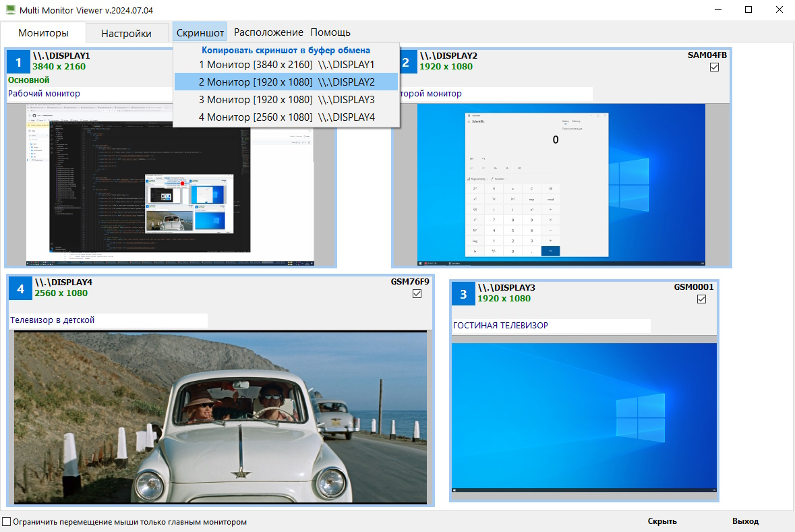Uncheck the GSM76F9 monitor checkbox
The width and height of the screenshot is (795, 532).
417,294
